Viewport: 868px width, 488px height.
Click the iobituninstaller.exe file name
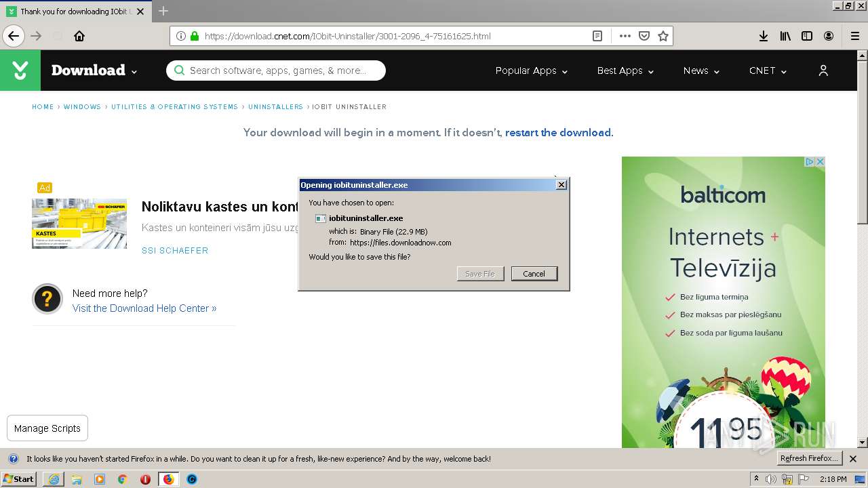[366, 218]
